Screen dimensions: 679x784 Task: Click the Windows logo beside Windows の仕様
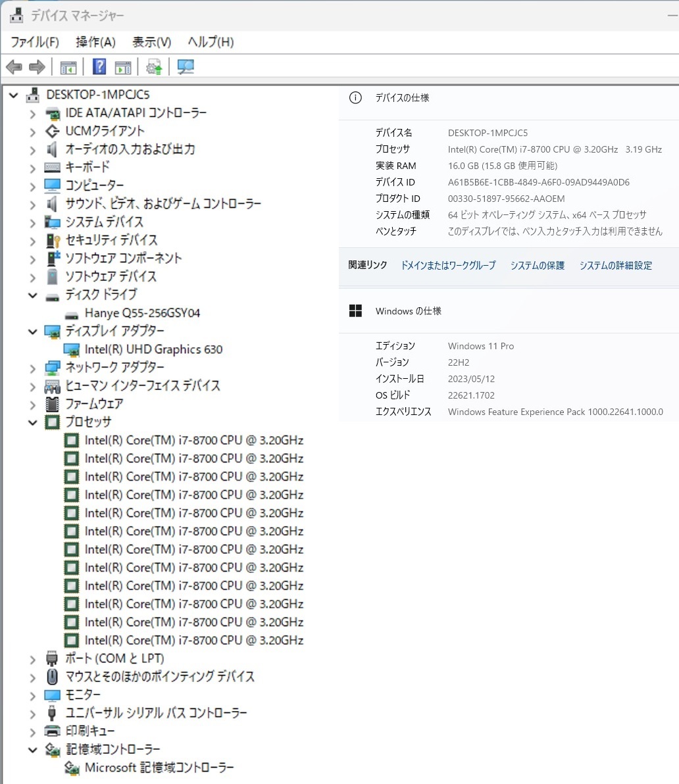pyautogui.click(x=355, y=311)
